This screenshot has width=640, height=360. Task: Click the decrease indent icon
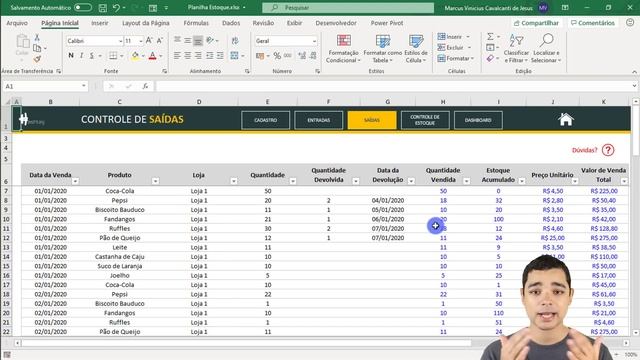pyautogui.click(x=209, y=56)
